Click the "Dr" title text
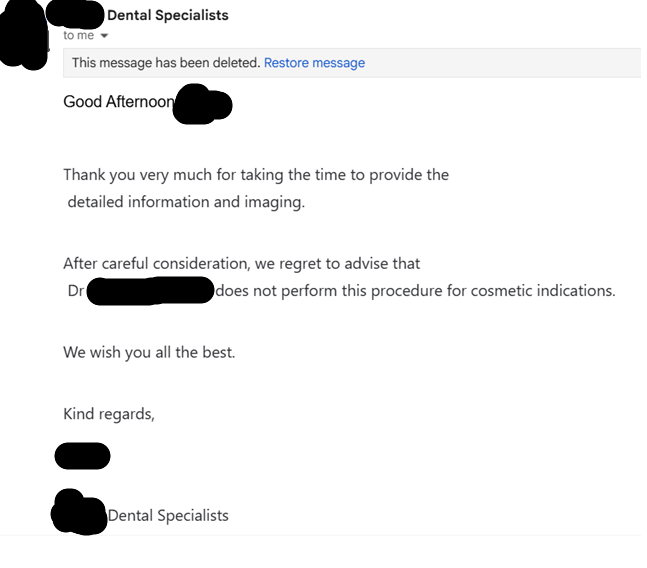 75,291
